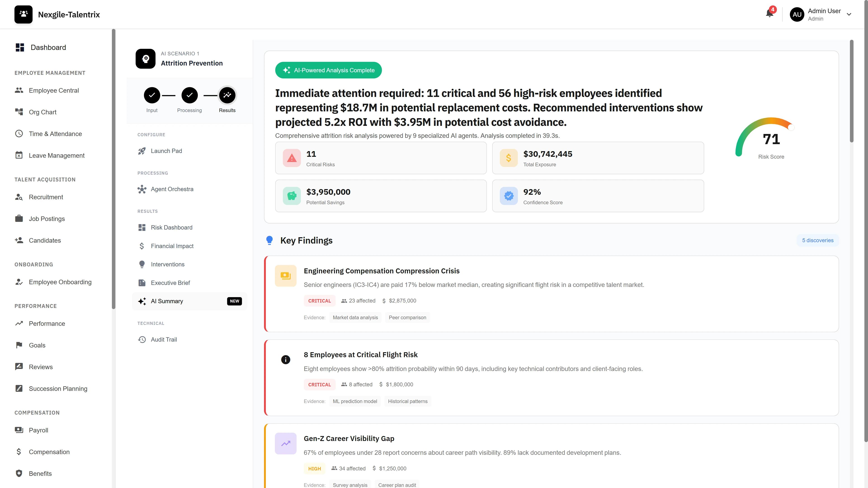Click the Audit Trail history icon
Viewport: 868px width, 488px height.
pyautogui.click(x=142, y=340)
